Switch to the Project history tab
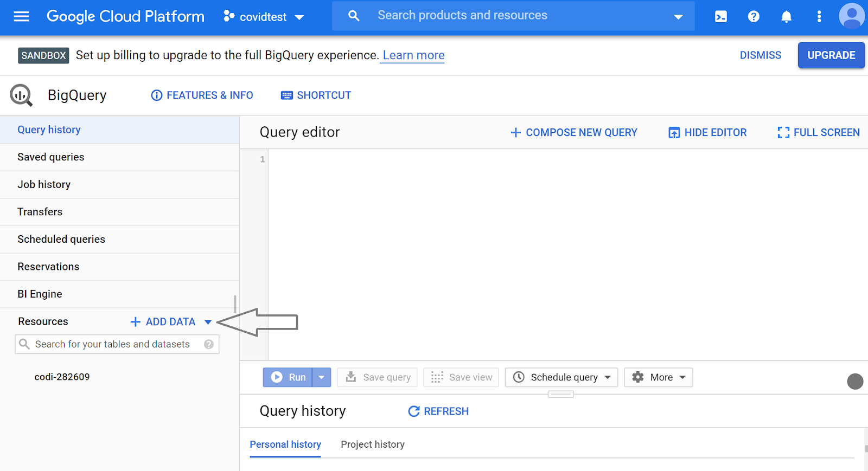 [x=373, y=444]
